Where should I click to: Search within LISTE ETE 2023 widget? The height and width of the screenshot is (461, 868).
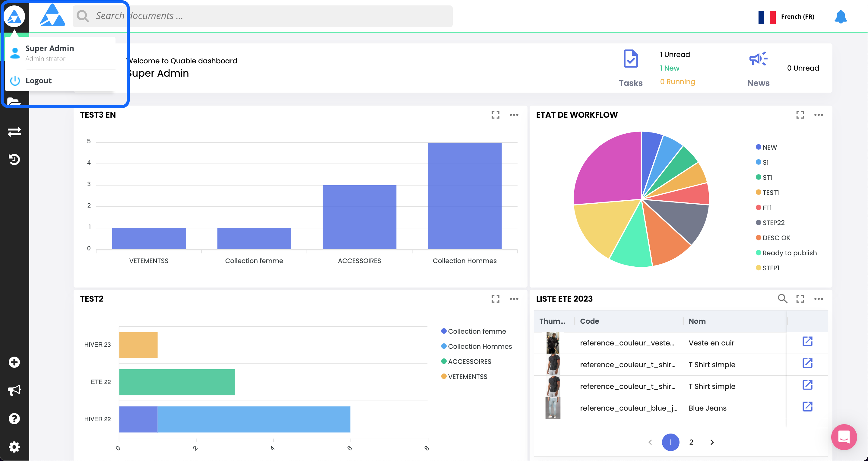(x=782, y=299)
